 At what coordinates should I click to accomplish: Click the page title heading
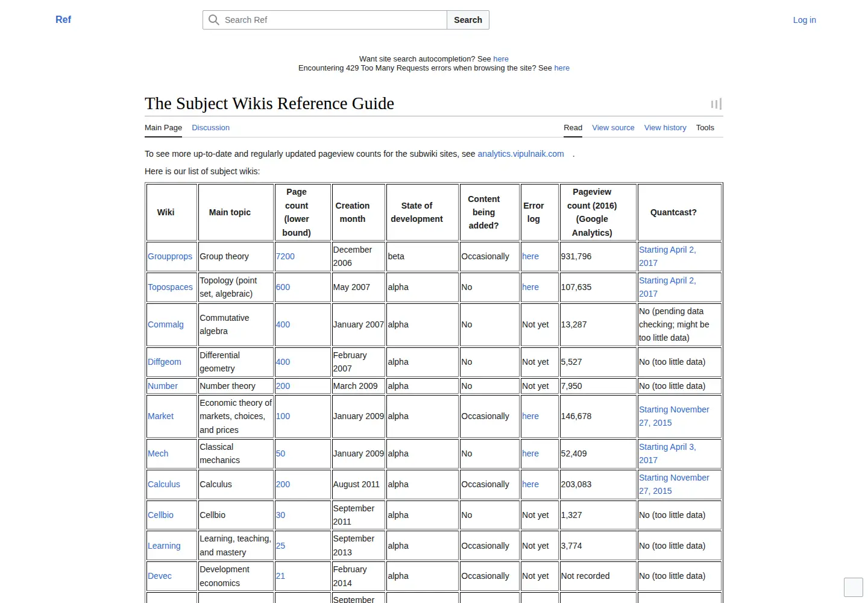pos(269,104)
